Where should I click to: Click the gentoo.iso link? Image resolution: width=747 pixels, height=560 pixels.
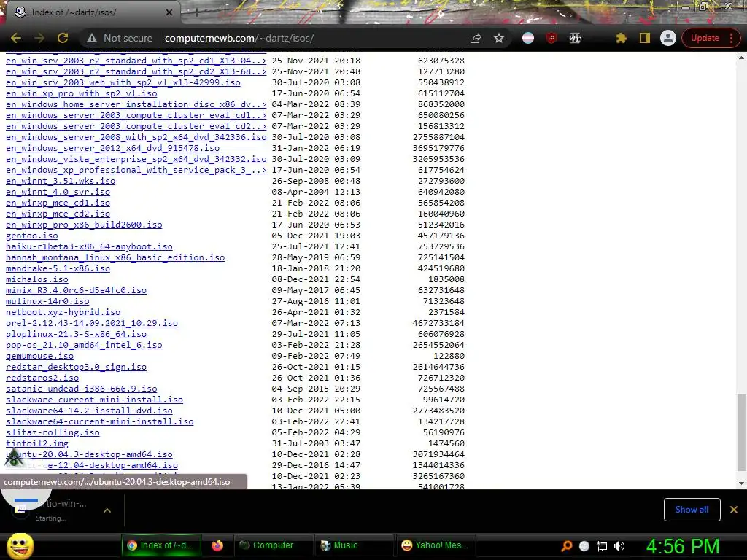32,236
